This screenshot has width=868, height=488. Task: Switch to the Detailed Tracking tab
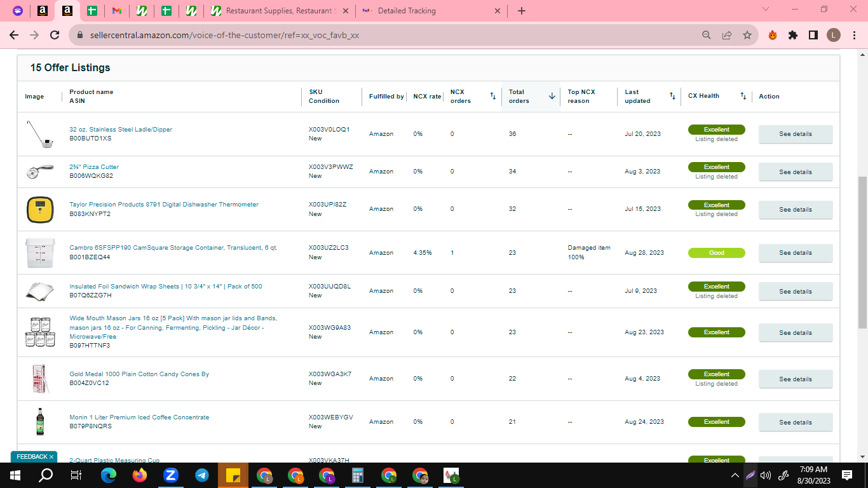[x=431, y=11]
